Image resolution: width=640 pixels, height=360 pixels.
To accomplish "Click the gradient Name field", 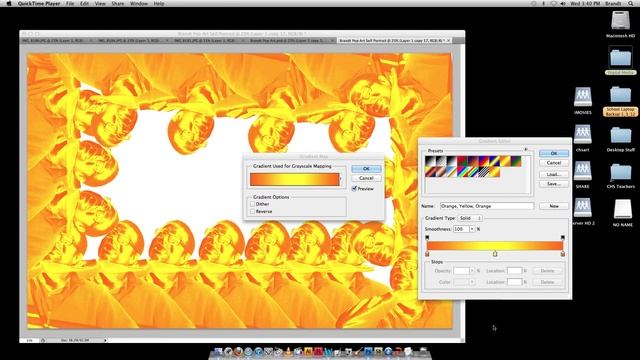I will tap(487, 206).
